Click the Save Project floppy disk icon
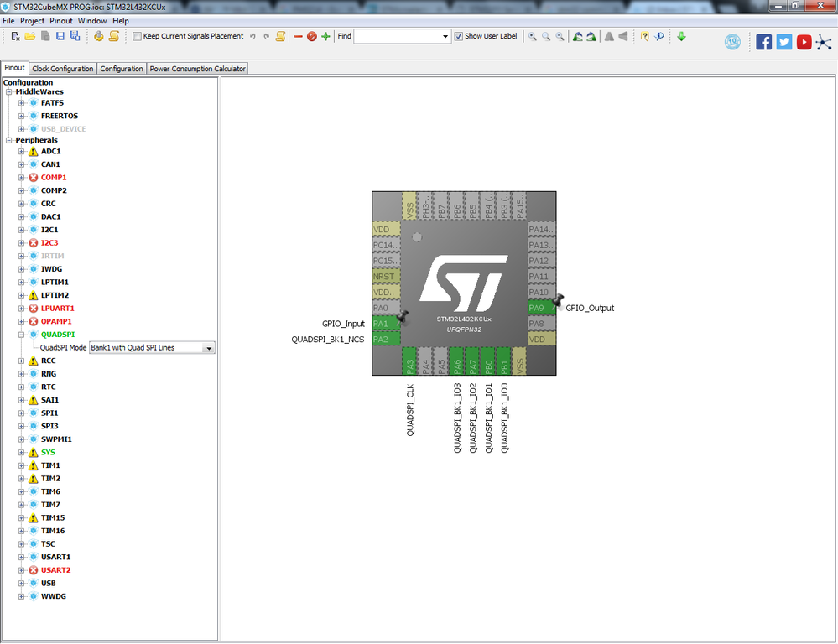Screen dimensions: 838x644 click(x=60, y=36)
